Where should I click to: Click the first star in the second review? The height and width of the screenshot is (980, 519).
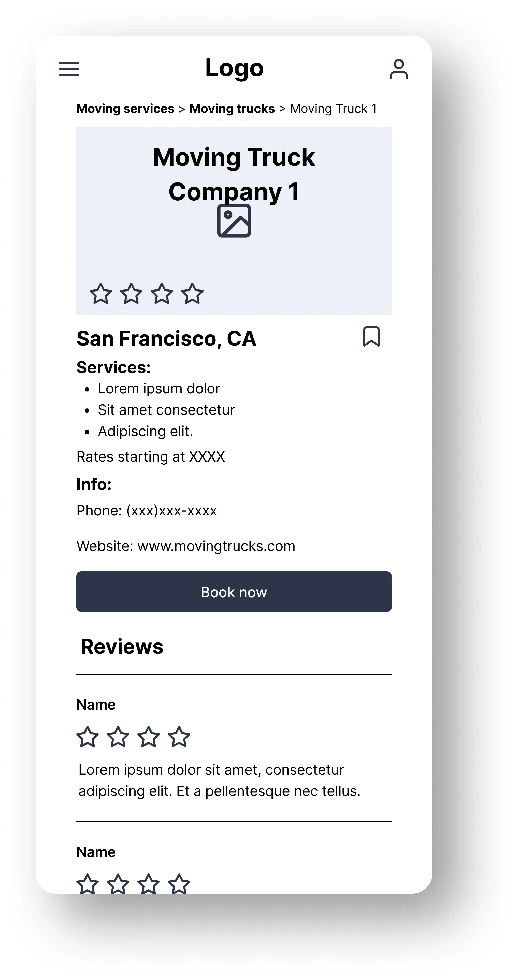click(88, 883)
